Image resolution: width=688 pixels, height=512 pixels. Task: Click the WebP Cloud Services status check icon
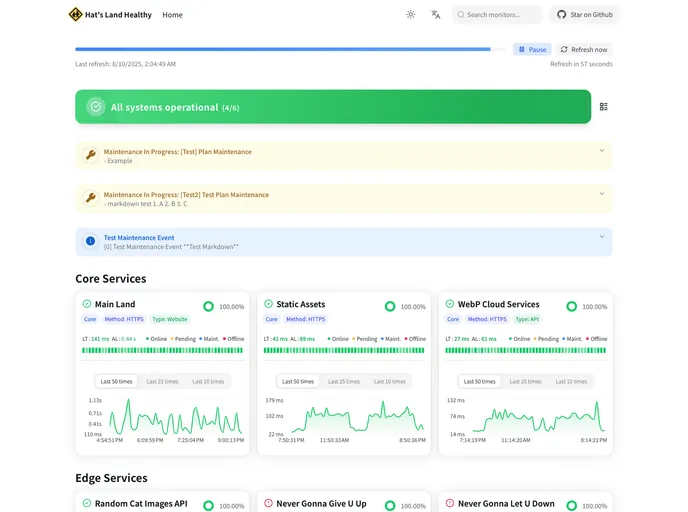click(x=450, y=304)
